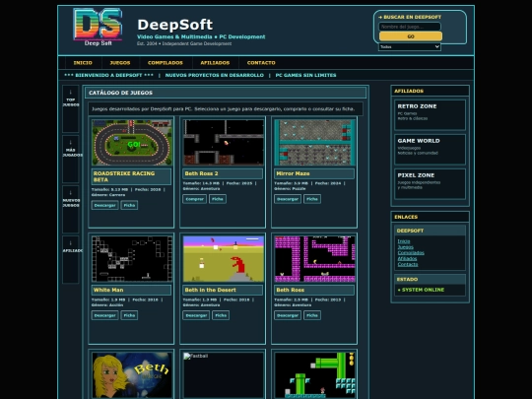Click Descargar for Mirror Maze

coord(288,199)
